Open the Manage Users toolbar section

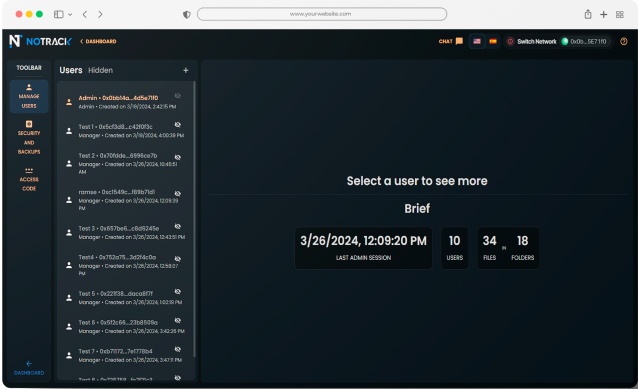pos(29,96)
